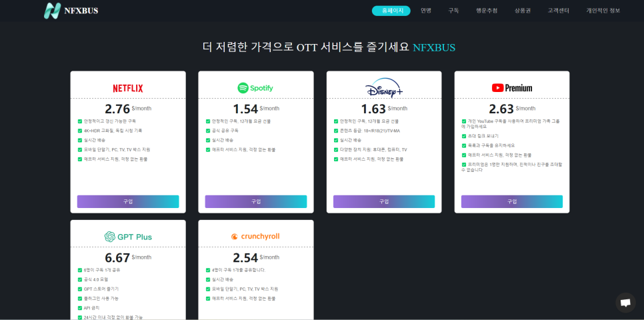The image size is (644, 320).
Task: Click the green check icon beside '초대 링크 보내기'
Action: 464,136
